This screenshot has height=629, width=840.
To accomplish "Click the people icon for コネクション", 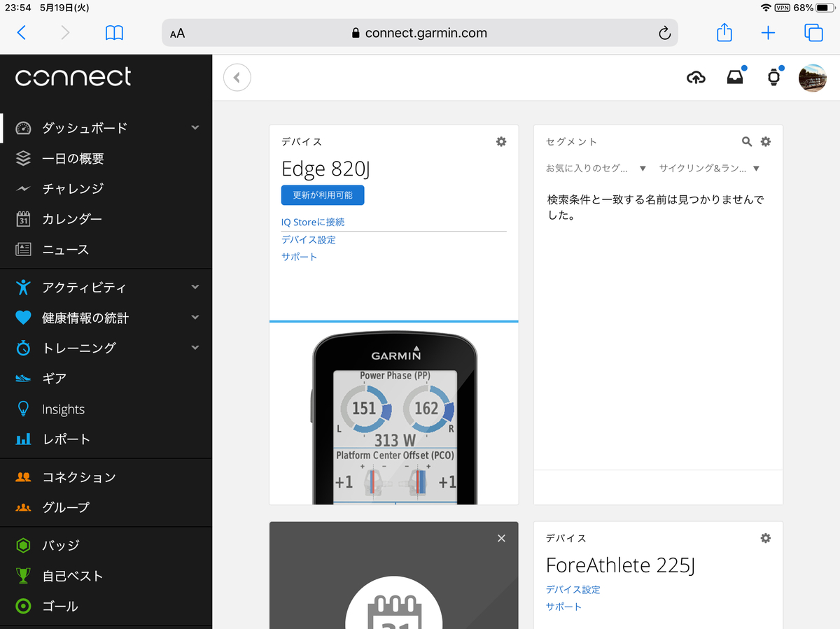I will pyautogui.click(x=23, y=477).
